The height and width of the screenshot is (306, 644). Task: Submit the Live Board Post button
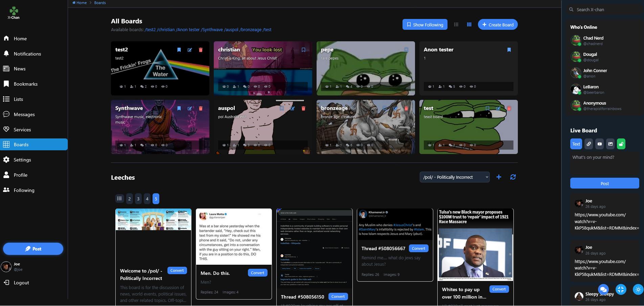point(605,183)
